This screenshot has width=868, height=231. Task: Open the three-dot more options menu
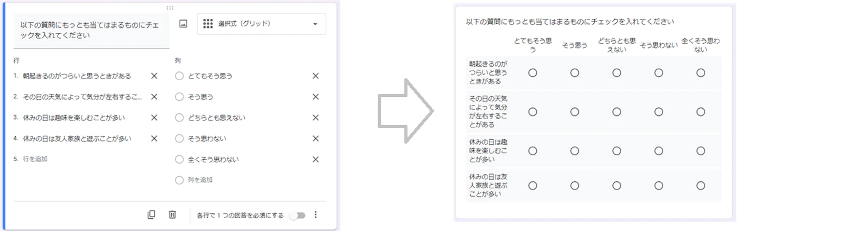316,215
